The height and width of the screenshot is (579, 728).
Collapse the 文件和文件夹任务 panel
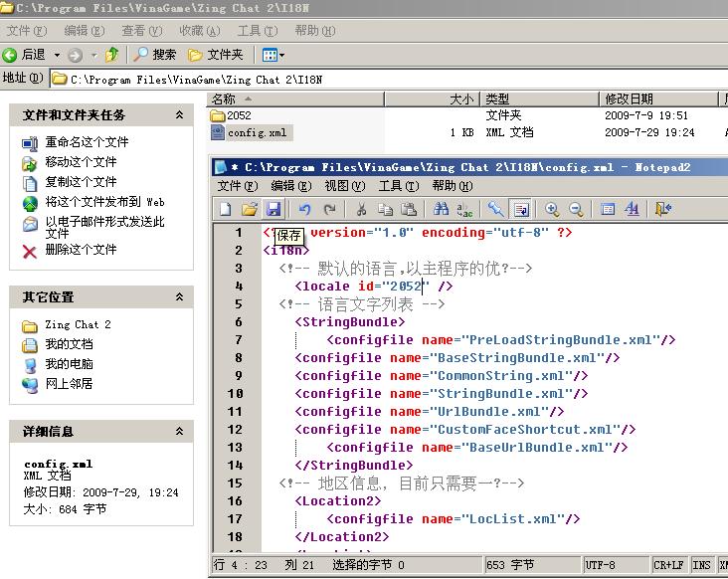click(x=179, y=114)
